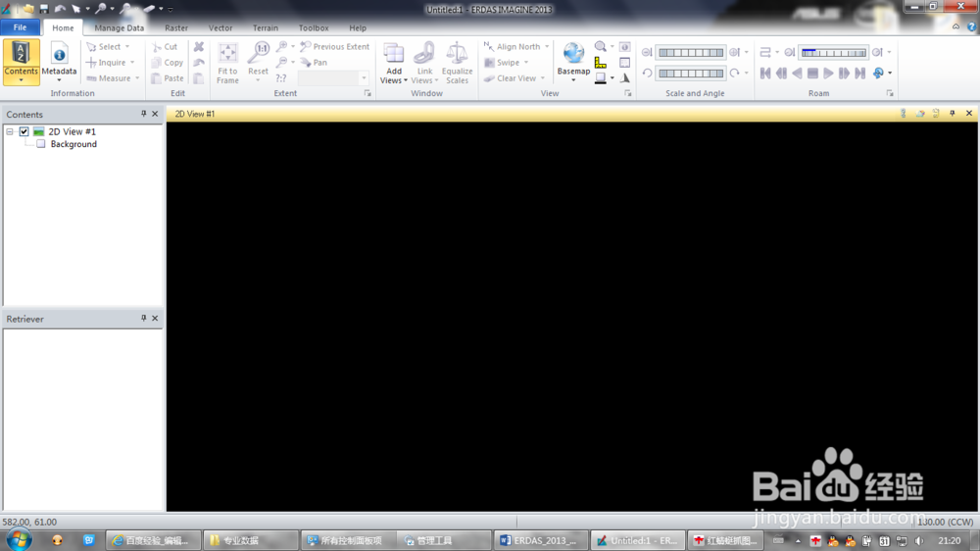Open the Help tab

[358, 27]
